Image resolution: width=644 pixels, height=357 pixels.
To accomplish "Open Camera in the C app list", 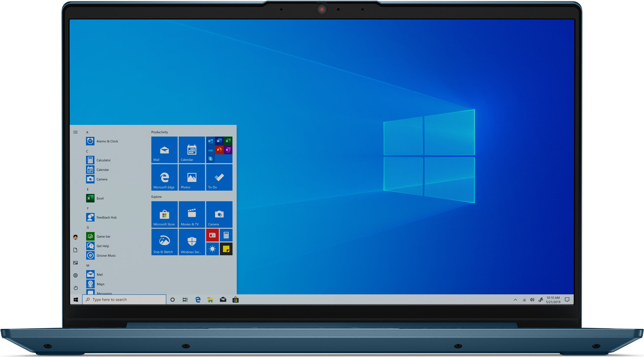I will click(97, 179).
